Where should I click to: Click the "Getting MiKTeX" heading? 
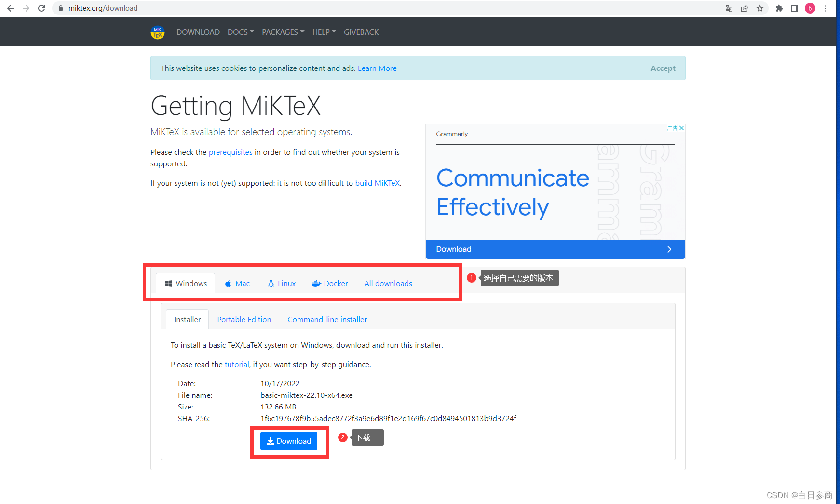(x=236, y=106)
